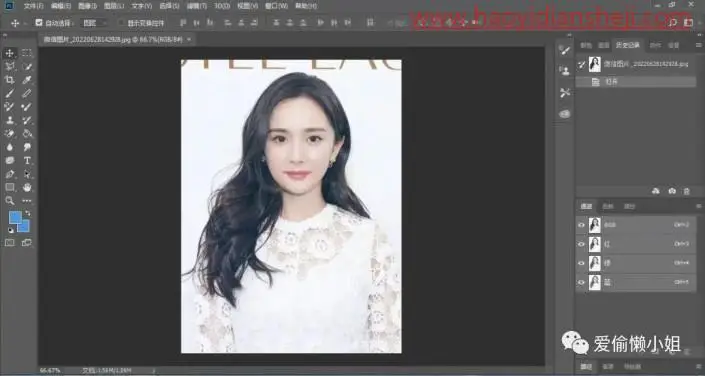The width and height of the screenshot is (705, 376).
Task: Open collapsed Clone Source panel icon
Action: 565,71
